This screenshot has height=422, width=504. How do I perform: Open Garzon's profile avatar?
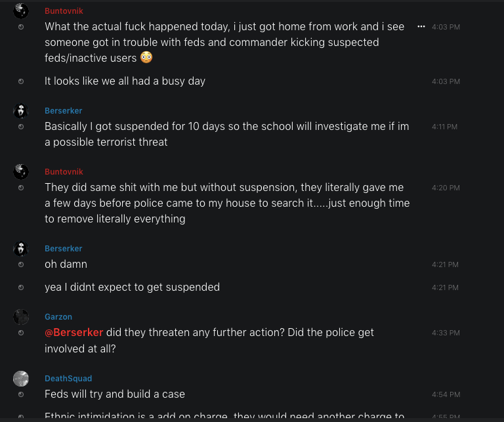(x=21, y=317)
